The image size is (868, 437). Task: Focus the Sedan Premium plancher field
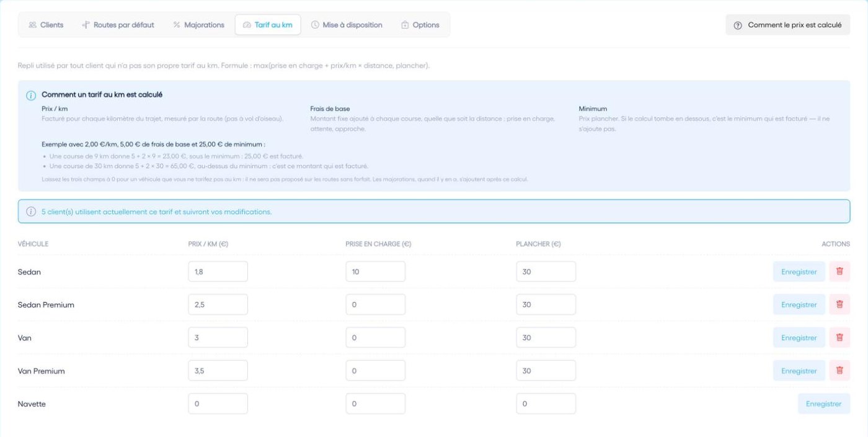point(546,304)
